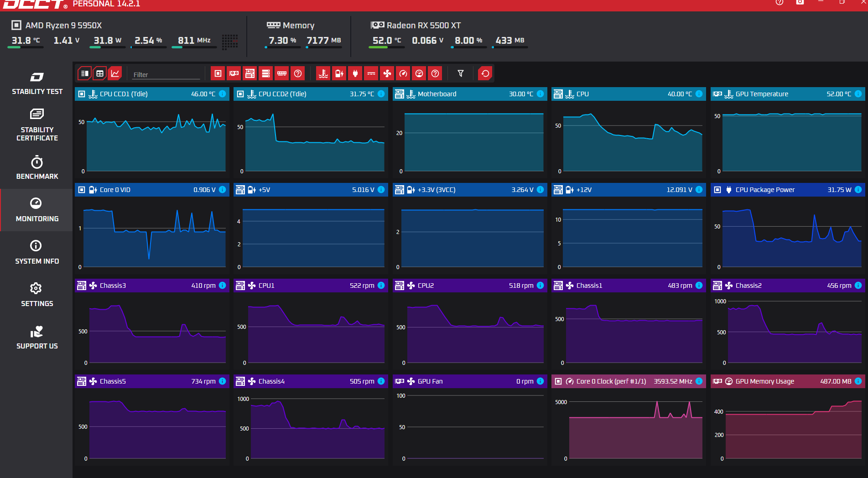Toggle the CPU sensor source filter
The width and height of the screenshot is (868, 478).
(x=218, y=73)
